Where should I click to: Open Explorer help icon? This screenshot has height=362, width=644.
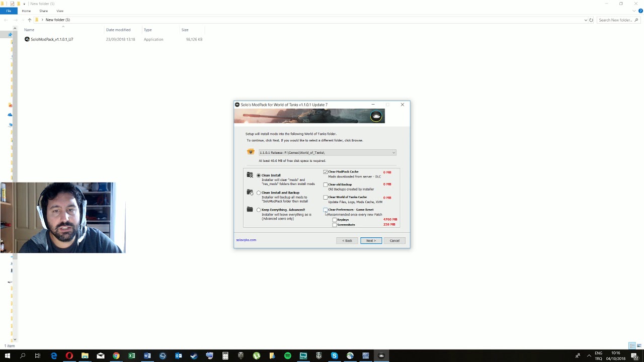(x=640, y=11)
